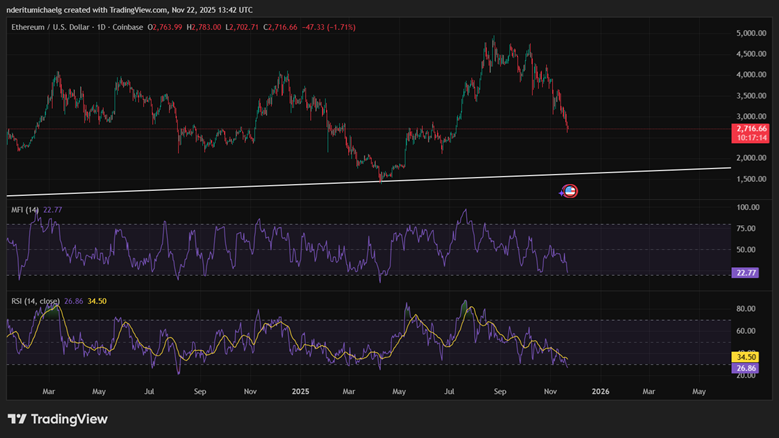779x438 pixels.
Task: Click the US flag economic event marker
Action: (x=570, y=191)
